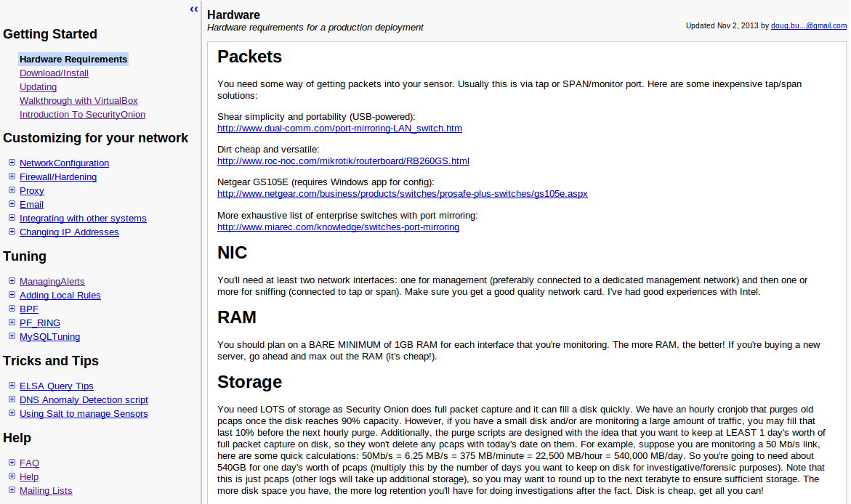This screenshot has height=504, width=851.
Task: Open the miarec switches port mirroring link
Action: pyautogui.click(x=338, y=227)
